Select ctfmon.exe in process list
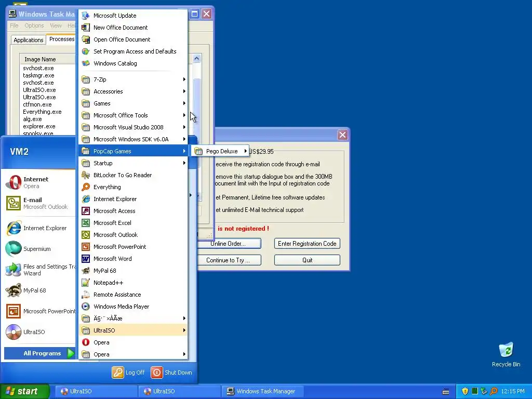The height and width of the screenshot is (399, 532). 37,104
